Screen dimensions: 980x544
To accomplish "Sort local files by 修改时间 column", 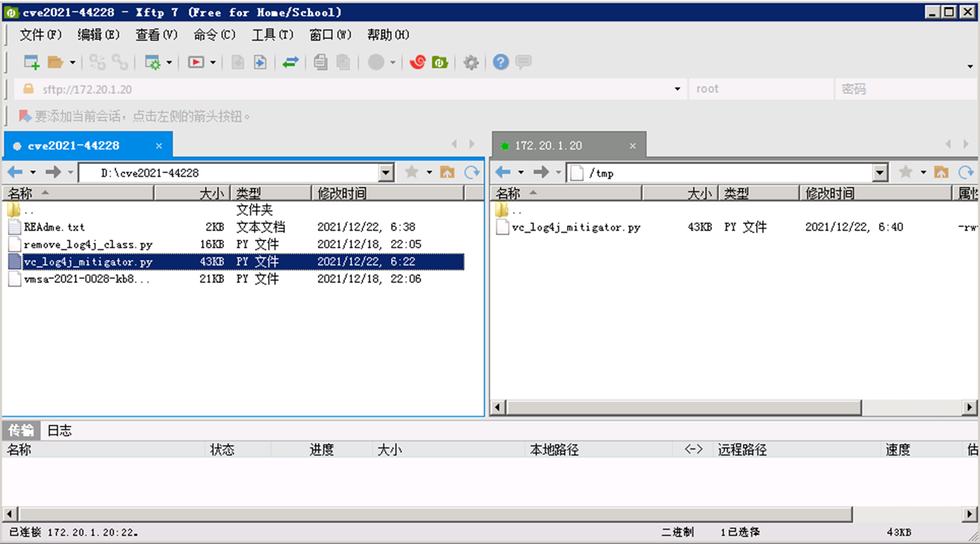I will (x=387, y=193).
